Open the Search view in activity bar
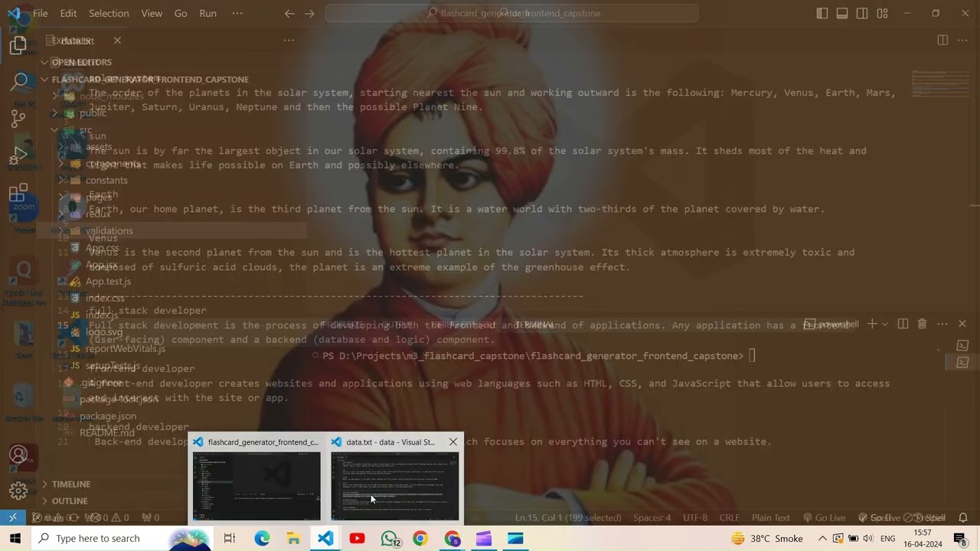 click(x=18, y=82)
